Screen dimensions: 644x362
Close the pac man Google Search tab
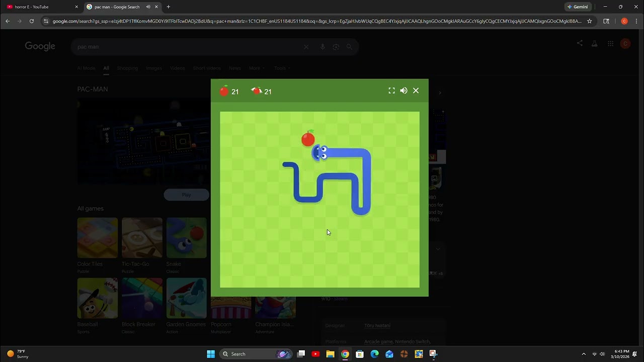(x=156, y=7)
